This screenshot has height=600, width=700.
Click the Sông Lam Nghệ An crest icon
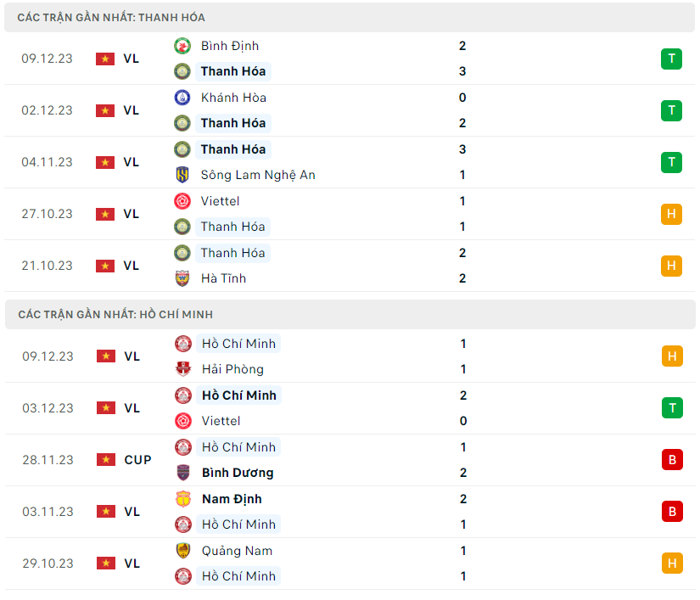point(182,175)
